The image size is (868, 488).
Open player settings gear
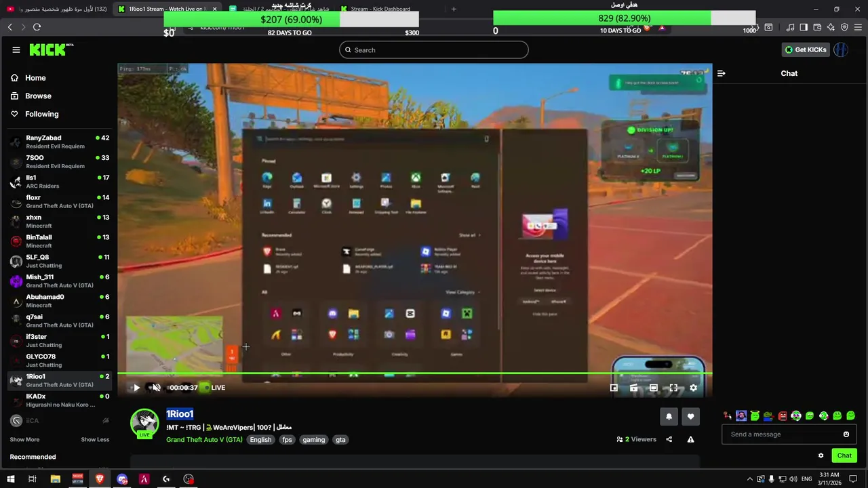pos(693,388)
